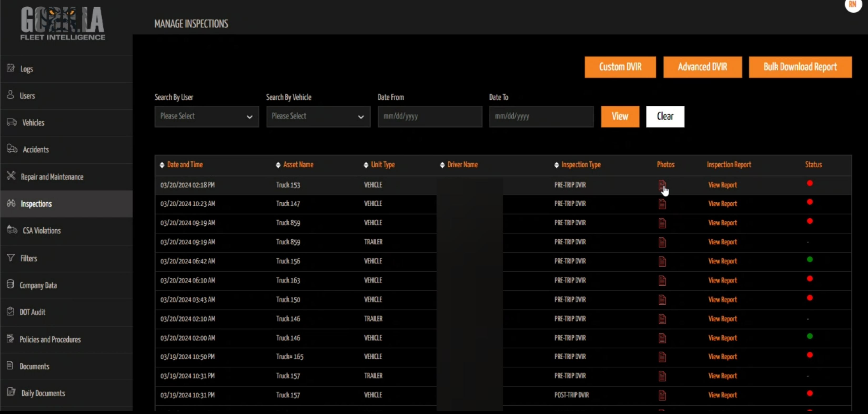Sort the Inspection Type column

pos(556,165)
